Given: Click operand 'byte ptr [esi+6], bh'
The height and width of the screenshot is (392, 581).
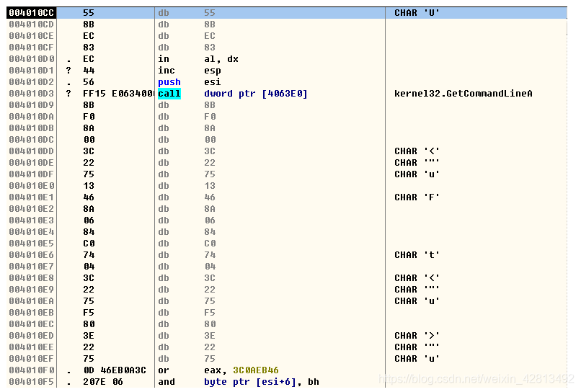Looking at the screenshot, I should (x=262, y=382).
